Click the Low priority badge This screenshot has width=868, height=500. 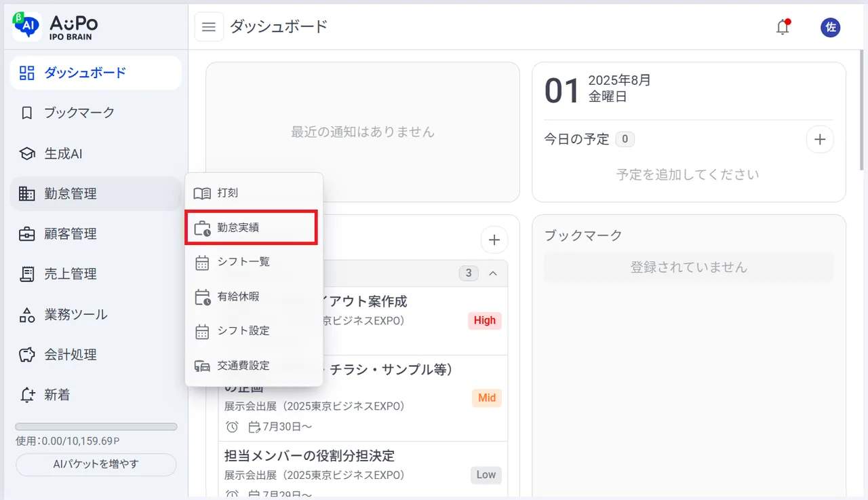point(486,475)
